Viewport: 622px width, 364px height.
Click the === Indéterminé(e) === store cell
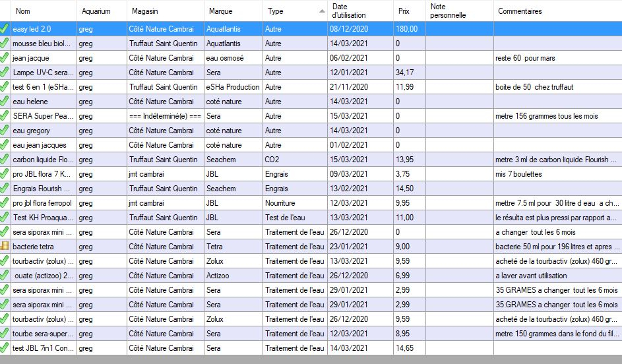click(165, 116)
